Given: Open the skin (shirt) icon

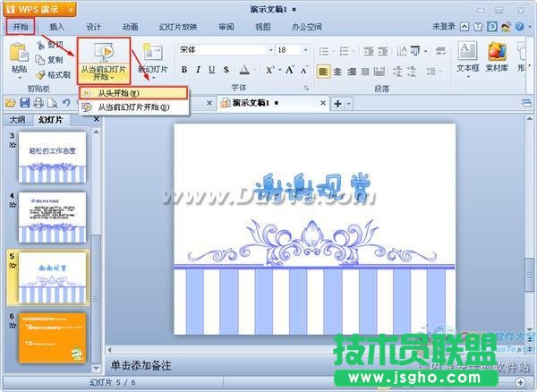Looking at the screenshot, I should [x=478, y=27].
